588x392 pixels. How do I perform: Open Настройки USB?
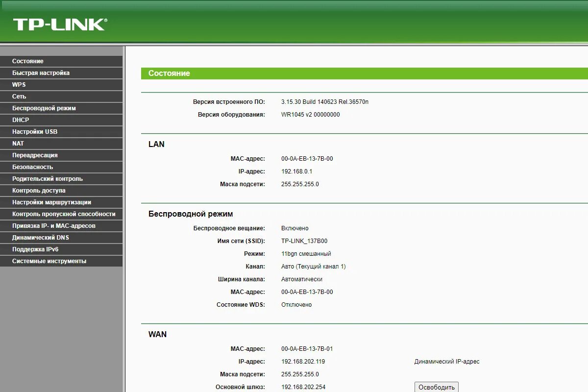tap(61, 132)
